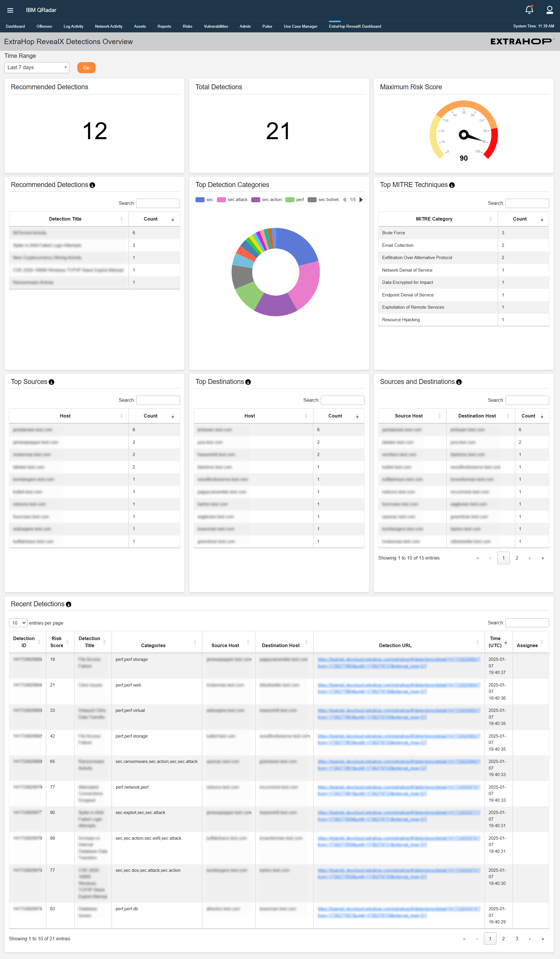Sort Top Sources by Host column
Viewport: 560px width, 959px height.
[x=69, y=416]
